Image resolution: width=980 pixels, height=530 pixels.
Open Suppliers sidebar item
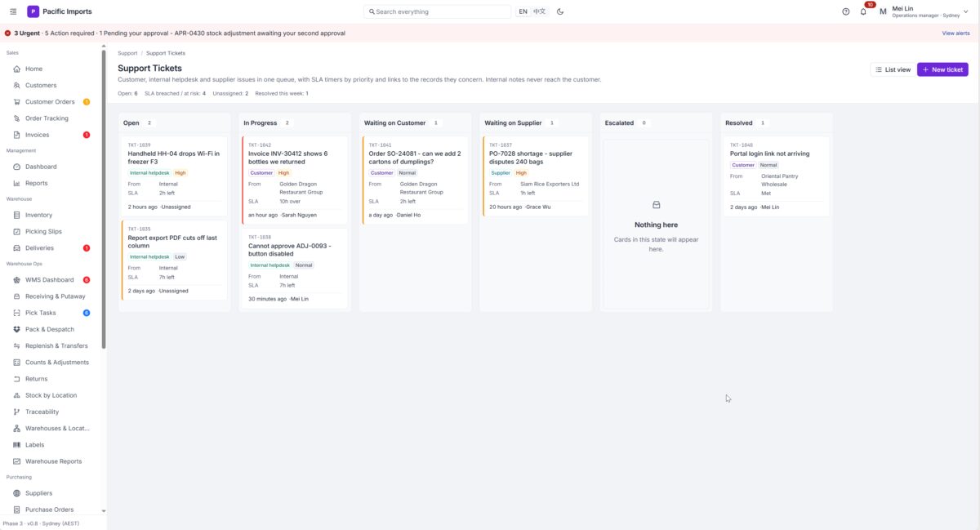[52, 493]
